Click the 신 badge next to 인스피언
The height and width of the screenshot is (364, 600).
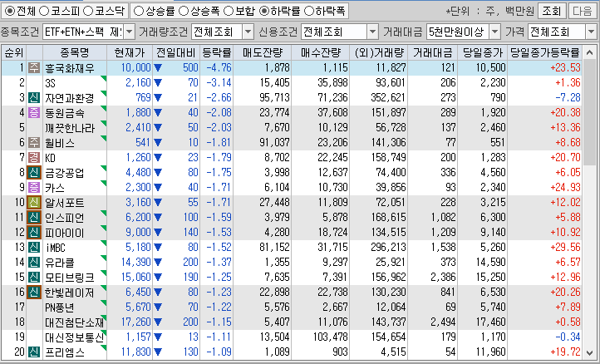tap(34, 218)
